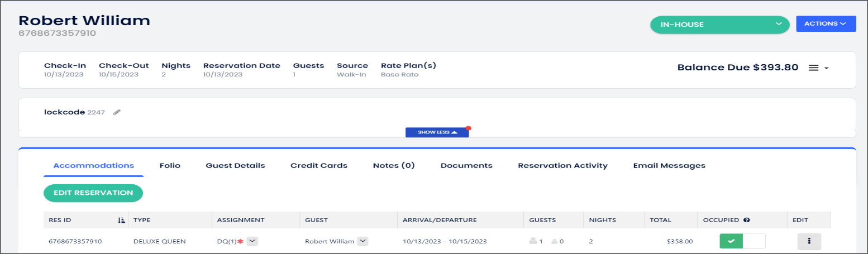Image resolution: width=868 pixels, height=254 pixels.
Task: Open the balance due hamburger menu icon
Action: [814, 68]
